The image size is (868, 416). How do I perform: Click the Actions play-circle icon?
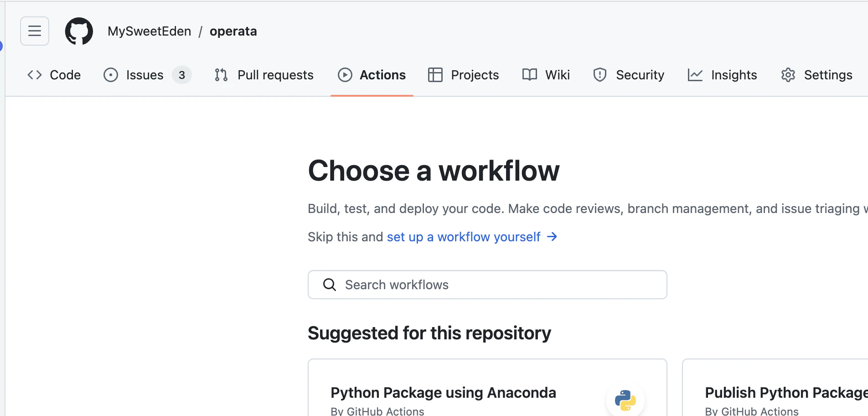345,75
